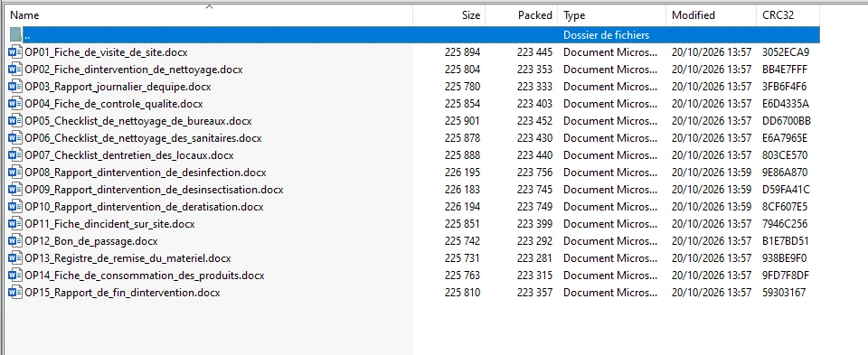This screenshot has width=868, height=355.
Task: Click the Word icon of OP13_Registre_de_remise_du_materiel.docx
Action: (15, 258)
